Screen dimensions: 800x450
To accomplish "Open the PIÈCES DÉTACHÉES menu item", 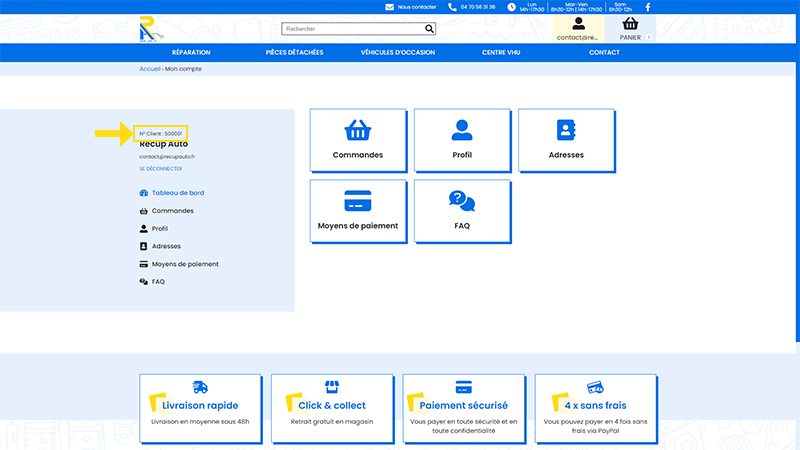I will [294, 53].
